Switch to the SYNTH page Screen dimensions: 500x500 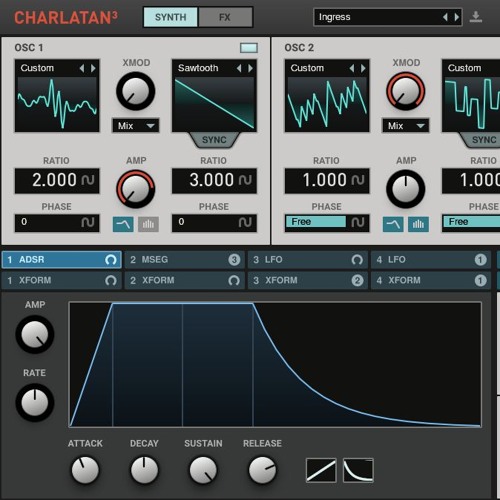click(170, 17)
